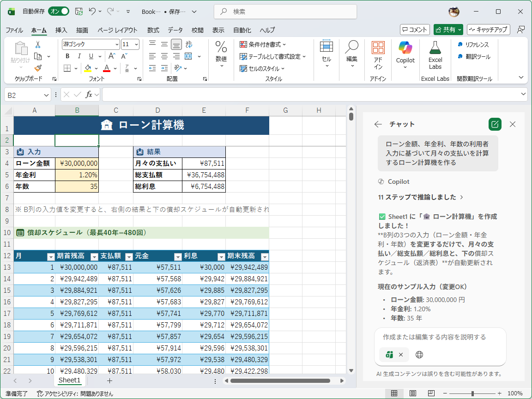The width and height of the screenshot is (532, 399).
Task: Start a new Copilot chat with the pencil icon
Action: [x=495, y=124]
